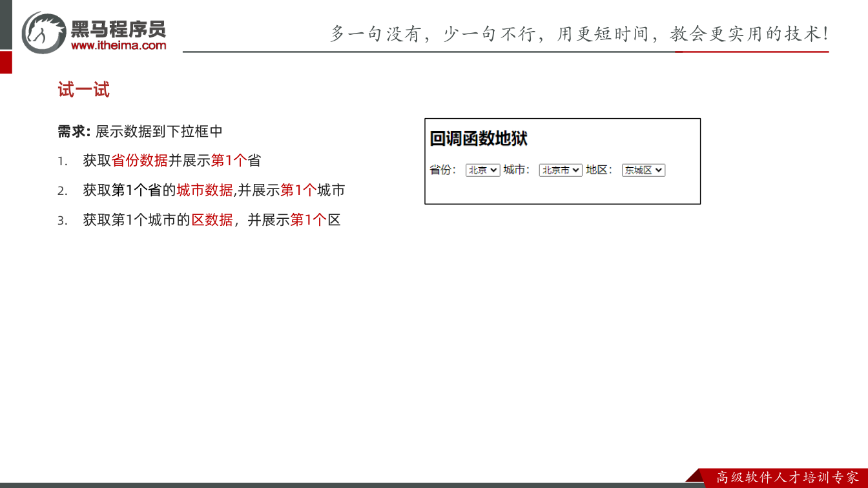Click the 试一试 heading

click(x=84, y=90)
